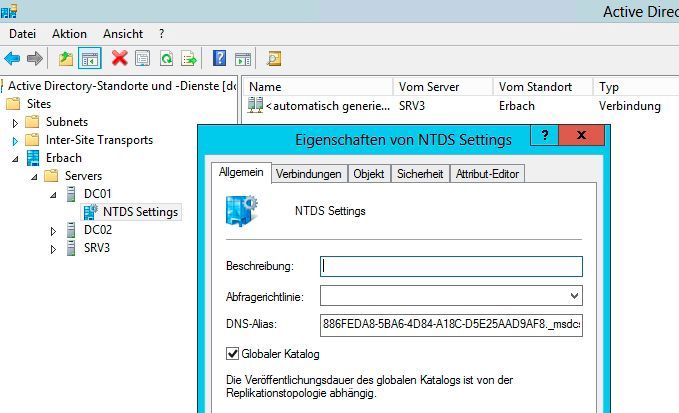Click the blue Help question mark icon
679x413 pixels.
pyautogui.click(x=220, y=58)
